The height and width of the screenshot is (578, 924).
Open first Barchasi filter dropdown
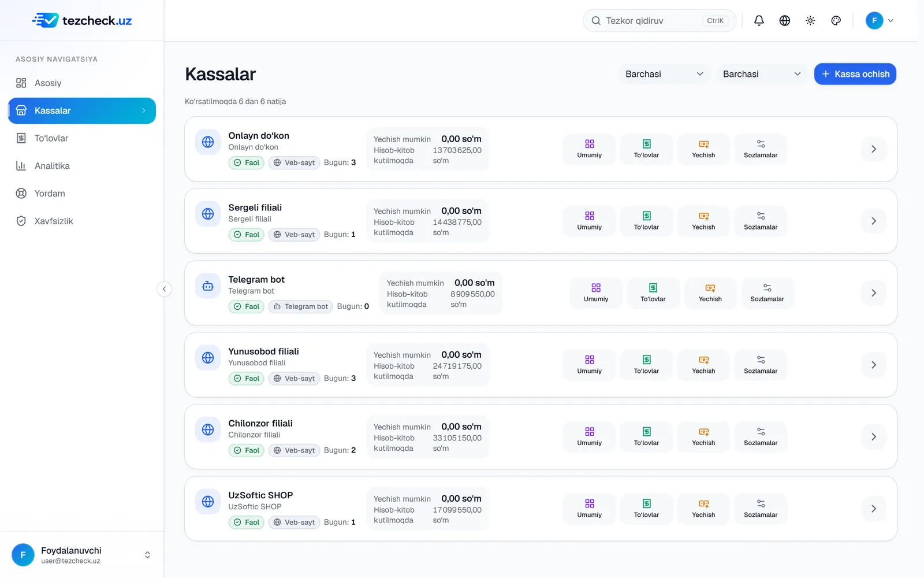[x=664, y=74]
